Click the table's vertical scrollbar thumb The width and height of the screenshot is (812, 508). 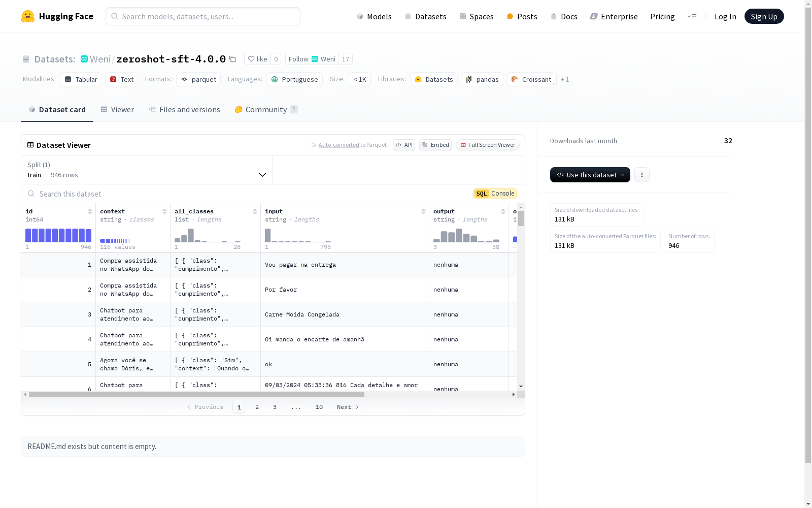click(521, 218)
